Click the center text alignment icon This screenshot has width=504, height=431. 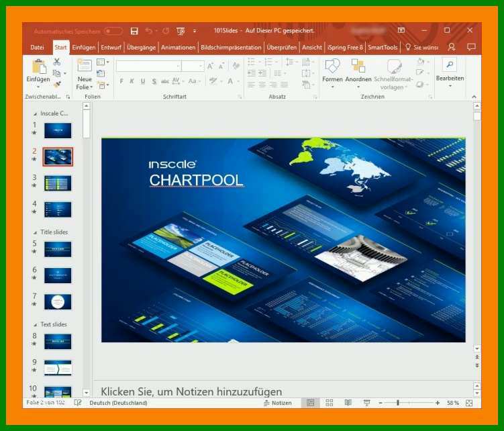pyautogui.click(x=262, y=85)
